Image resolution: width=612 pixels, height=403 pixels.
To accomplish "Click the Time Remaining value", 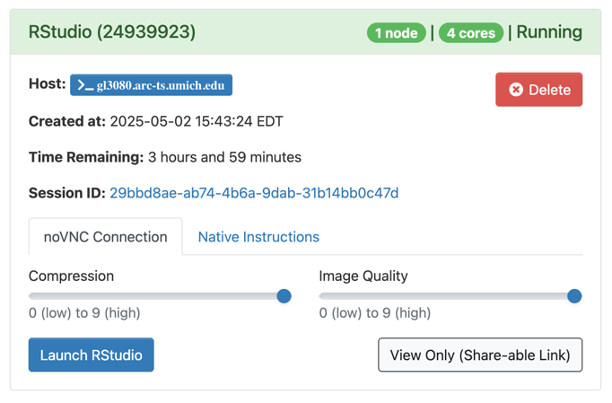I will coord(224,157).
